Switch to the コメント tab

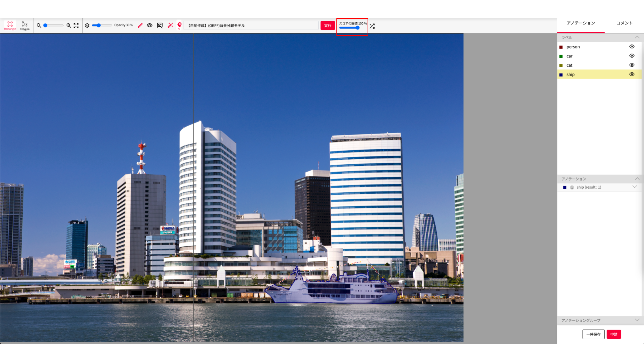pyautogui.click(x=624, y=23)
